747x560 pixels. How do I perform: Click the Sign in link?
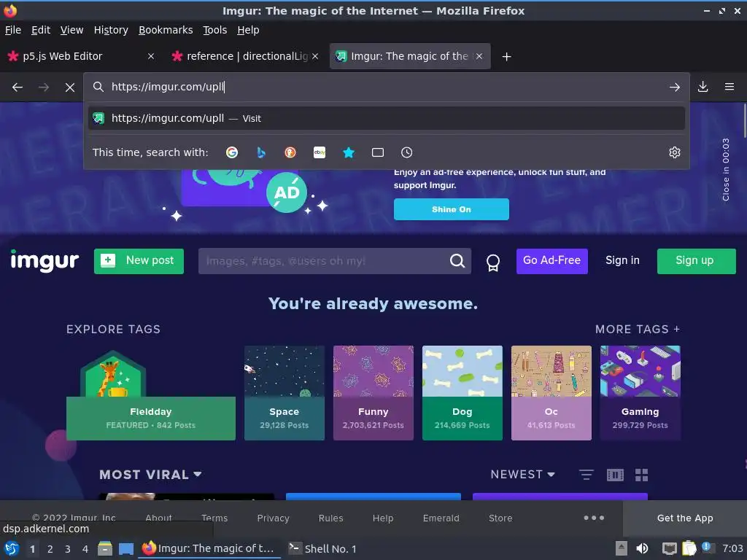(622, 260)
